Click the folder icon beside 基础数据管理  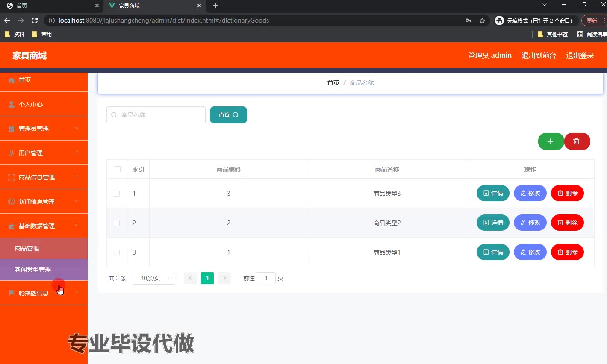pos(12,226)
